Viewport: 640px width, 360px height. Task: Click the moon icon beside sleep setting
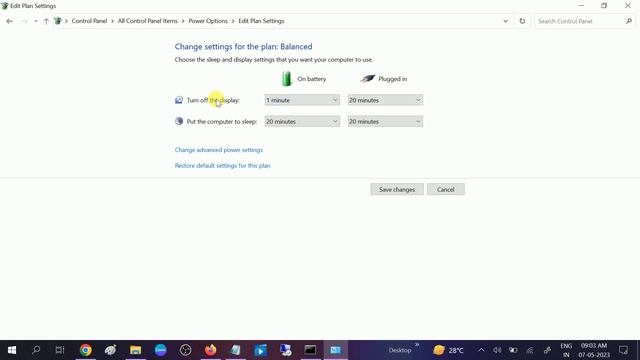pos(179,121)
